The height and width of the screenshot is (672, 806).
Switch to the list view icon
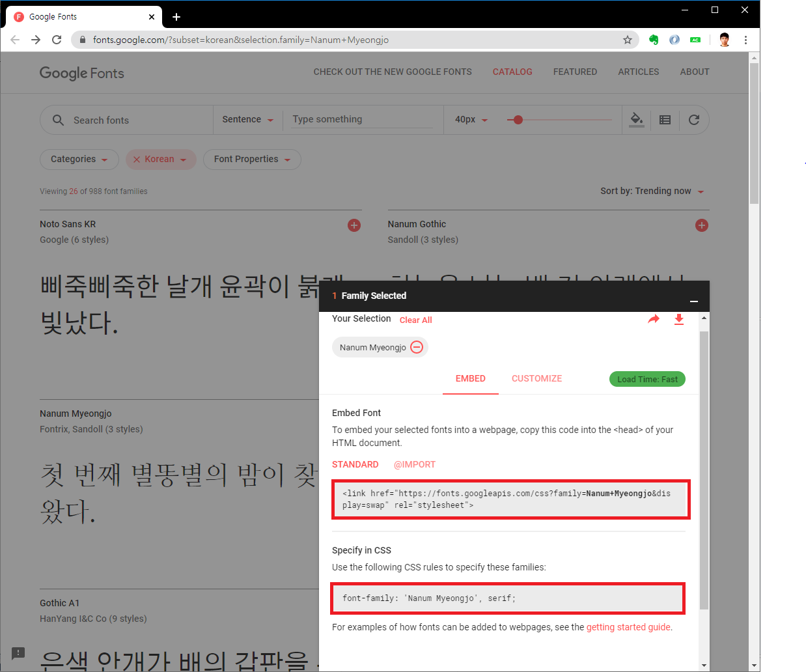click(665, 120)
